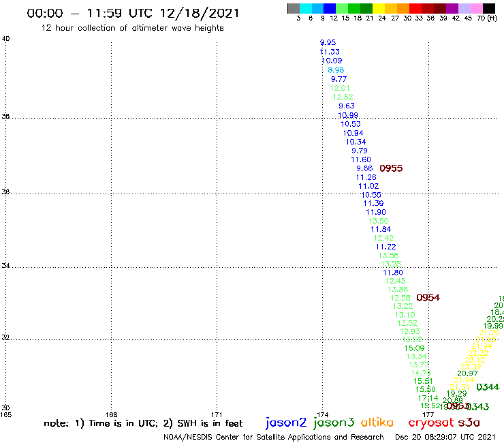Select the longitude axis label 174
Image resolution: width=504 pixels, height=443 pixels.
coord(323,414)
